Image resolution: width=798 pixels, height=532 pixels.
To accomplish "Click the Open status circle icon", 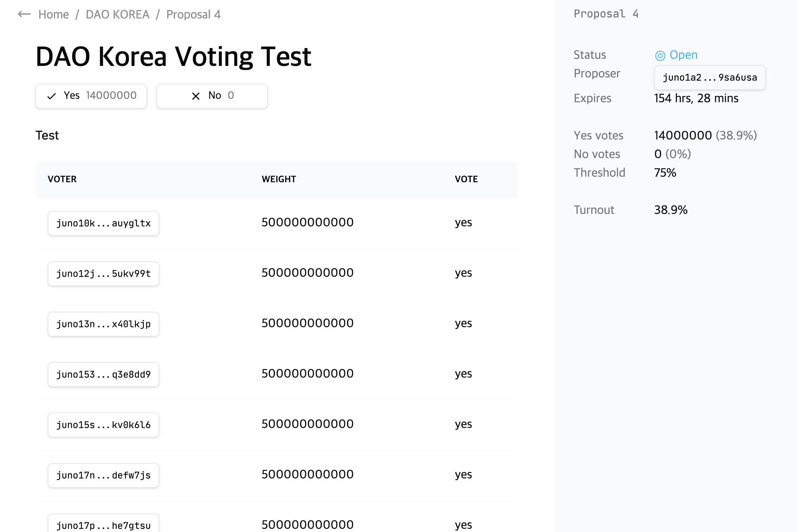I will 660,55.
